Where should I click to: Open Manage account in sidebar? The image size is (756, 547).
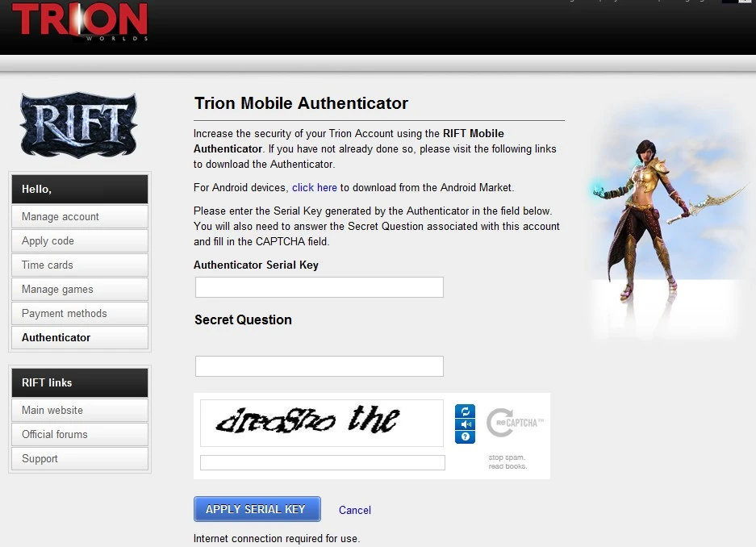(80, 217)
